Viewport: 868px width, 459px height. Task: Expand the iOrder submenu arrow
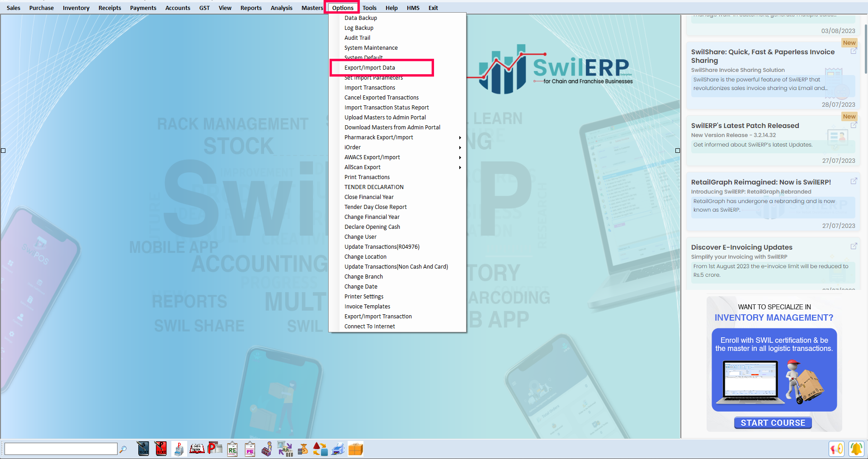click(x=460, y=147)
